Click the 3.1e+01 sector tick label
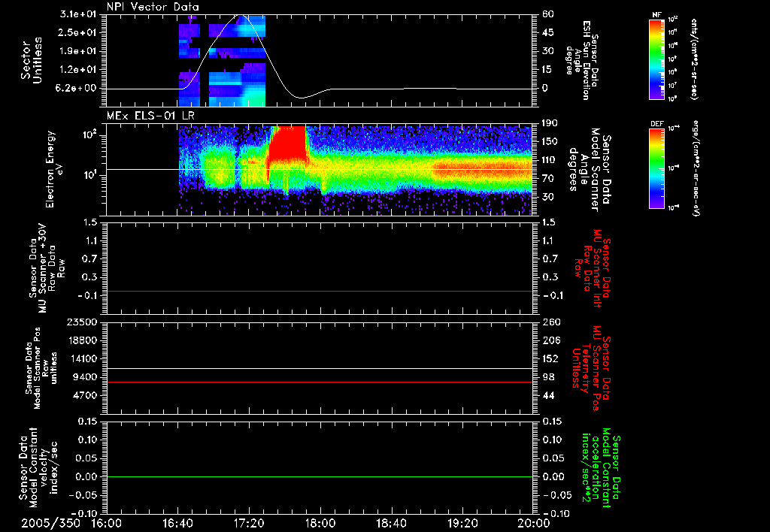Viewport: 770px width, 532px height. click(76, 14)
